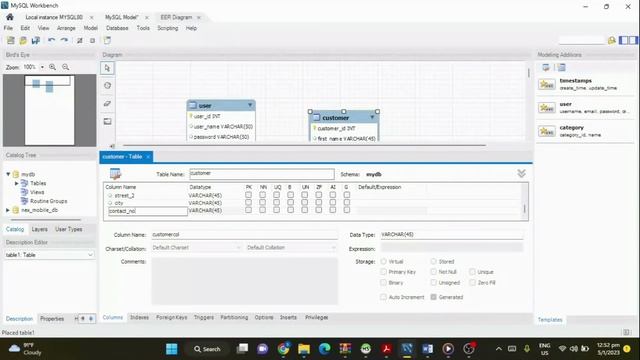Toggle the grid display toolbar icon
The height and width of the screenshot is (360, 640).
click(x=80, y=40)
